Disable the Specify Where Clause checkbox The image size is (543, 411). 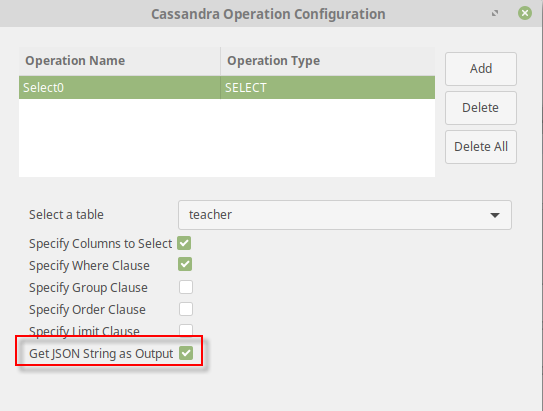[185, 265]
